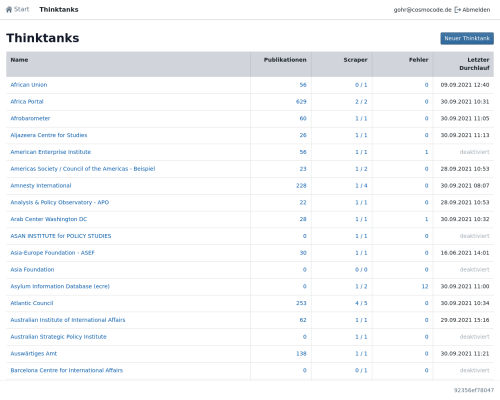This screenshot has height=400, width=500.
Task: Open Australian Institute of International Affairs
Action: click(68, 320)
